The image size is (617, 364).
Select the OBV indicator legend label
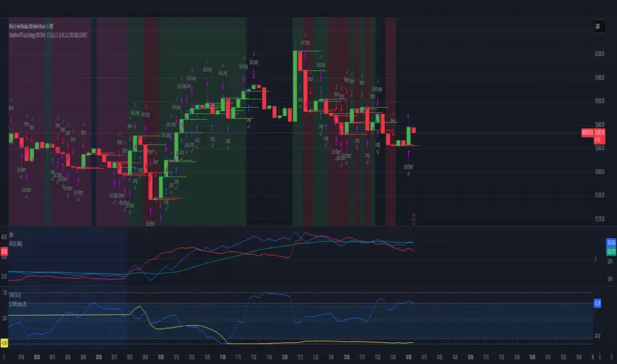(11, 235)
